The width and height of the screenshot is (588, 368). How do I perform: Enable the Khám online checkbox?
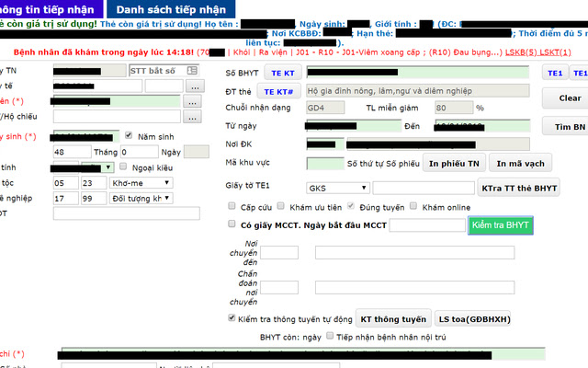point(413,206)
